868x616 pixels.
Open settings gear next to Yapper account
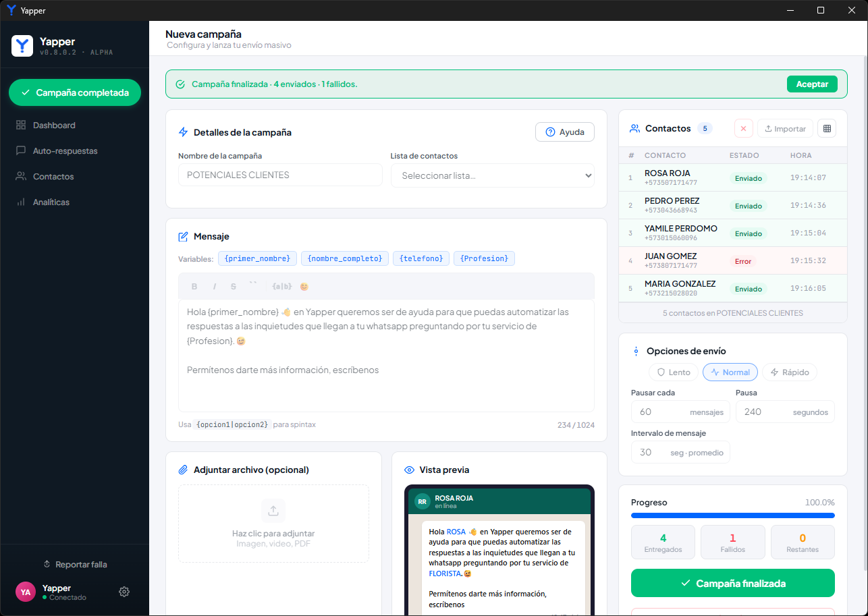pyautogui.click(x=124, y=592)
